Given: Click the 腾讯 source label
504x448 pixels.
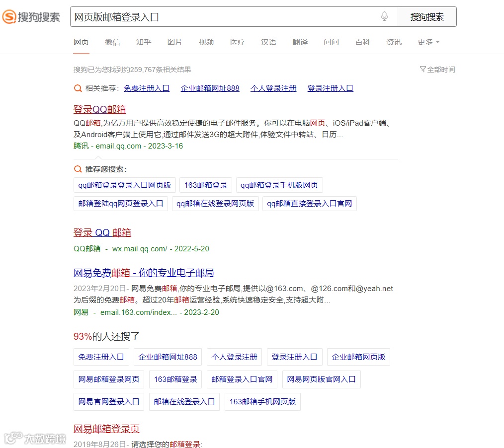Looking at the screenshot, I should (x=81, y=146).
